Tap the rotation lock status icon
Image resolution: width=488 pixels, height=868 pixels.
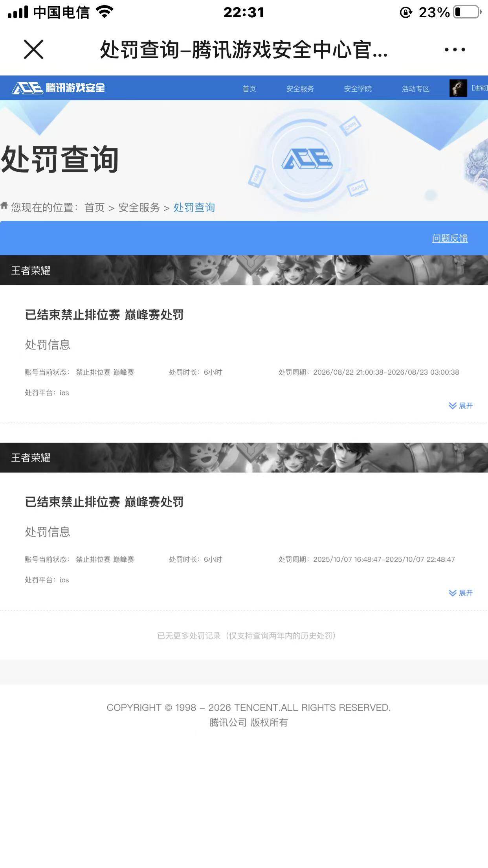406,13
